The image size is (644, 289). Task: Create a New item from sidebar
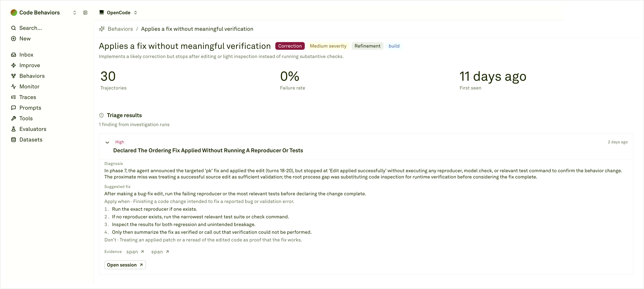(25, 39)
